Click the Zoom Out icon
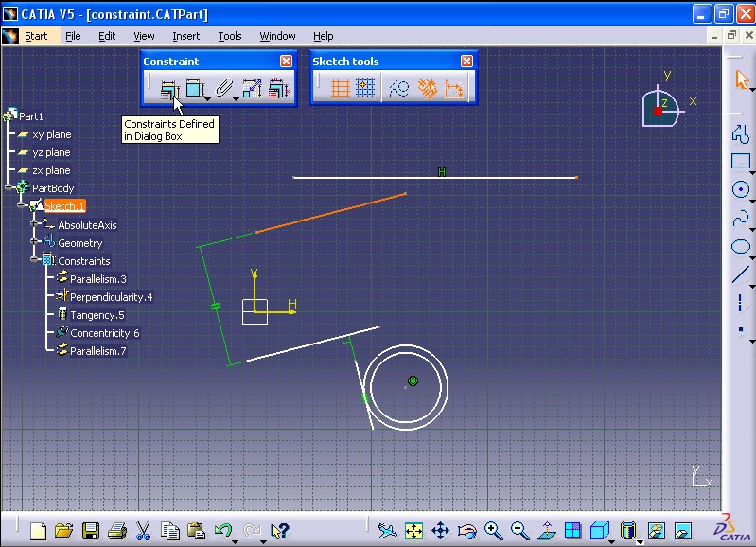756x547 pixels. point(519,531)
